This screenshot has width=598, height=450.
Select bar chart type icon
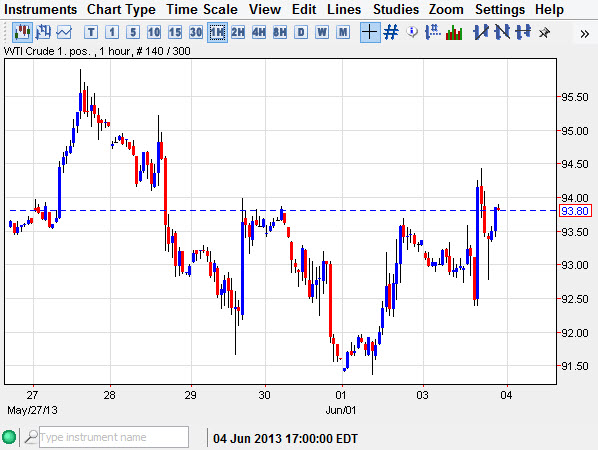click(43, 32)
